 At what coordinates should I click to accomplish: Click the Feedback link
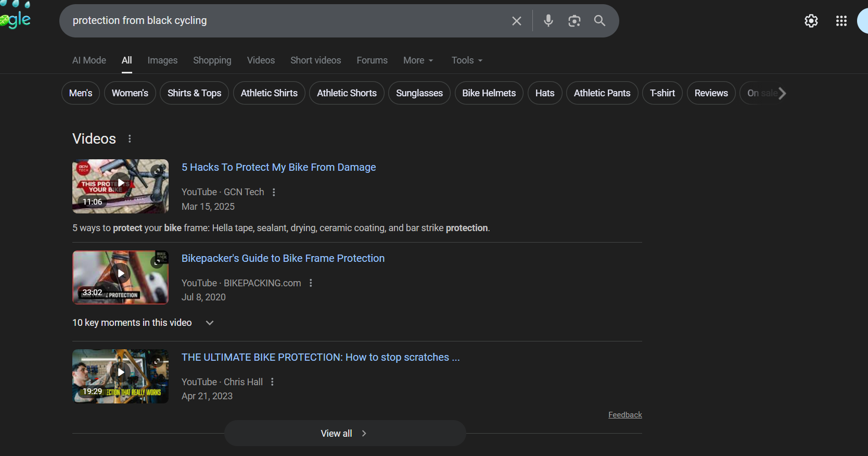click(x=625, y=415)
